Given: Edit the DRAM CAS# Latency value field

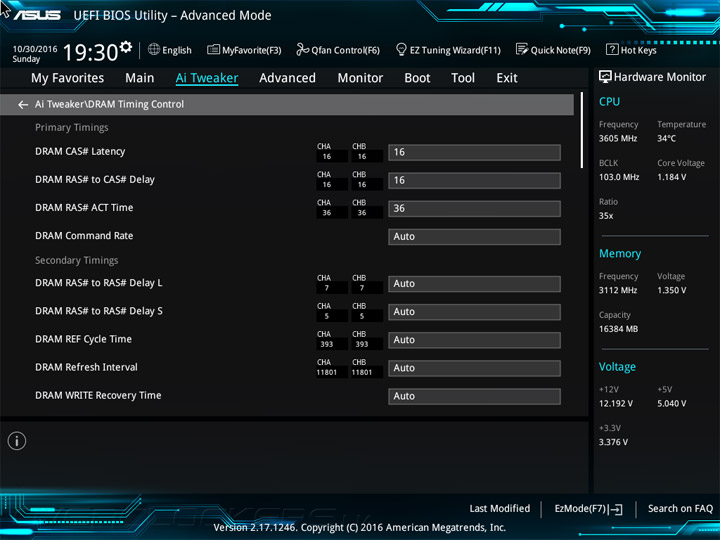Looking at the screenshot, I should tap(474, 152).
